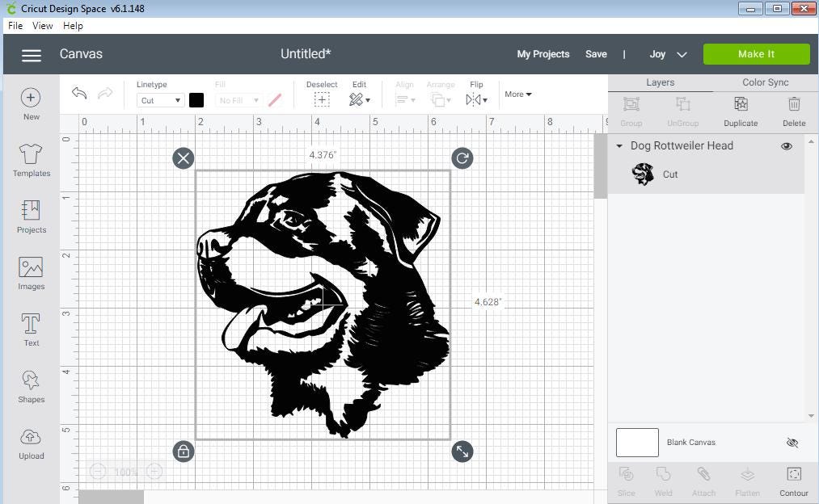The image size is (819, 504).
Task: Expand the More toolbar options
Action: (518, 94)
